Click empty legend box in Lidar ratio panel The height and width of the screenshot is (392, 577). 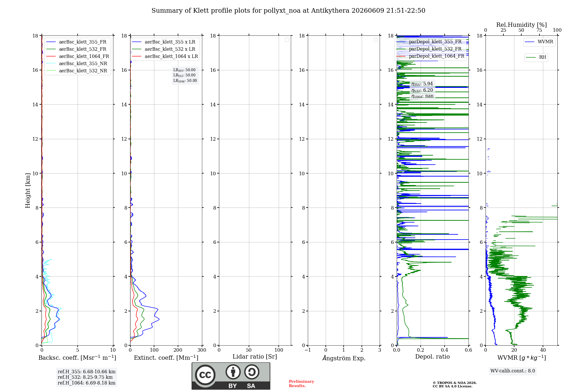pyautogui.click(x=287, y=40)
